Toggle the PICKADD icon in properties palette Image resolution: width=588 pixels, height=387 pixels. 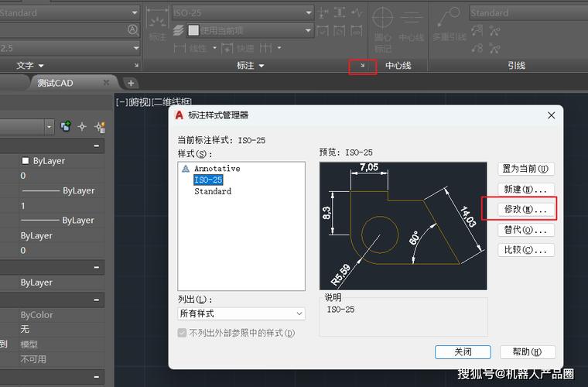click(x=66, y=126)
